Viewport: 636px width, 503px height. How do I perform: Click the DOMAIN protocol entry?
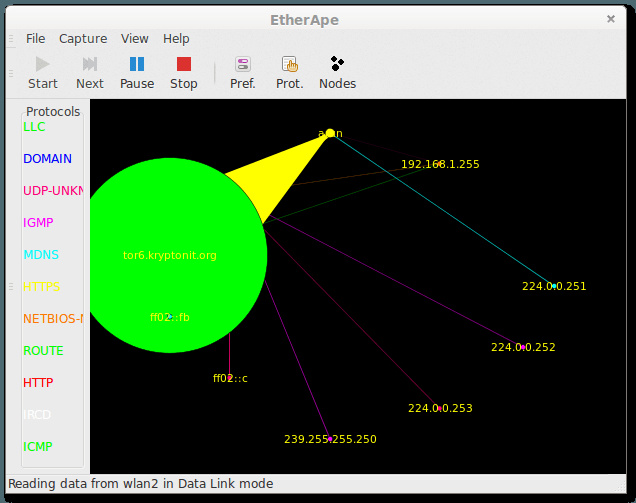(48, 159)
